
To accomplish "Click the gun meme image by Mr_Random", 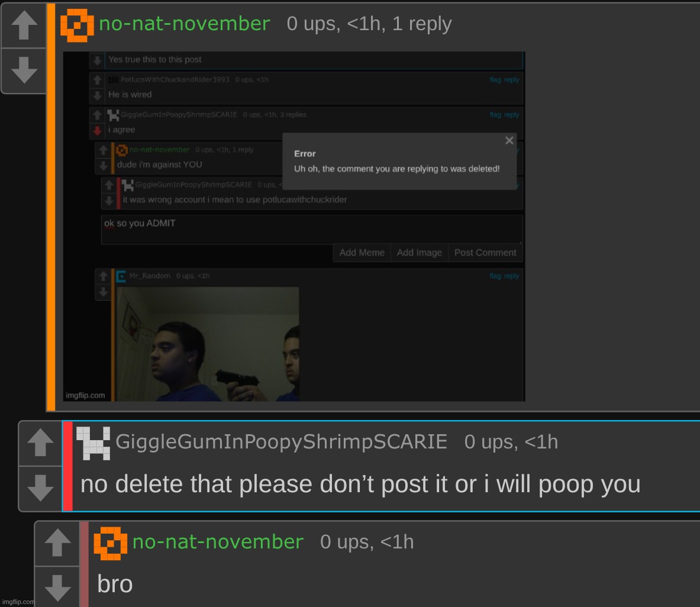I will point(208,344).
